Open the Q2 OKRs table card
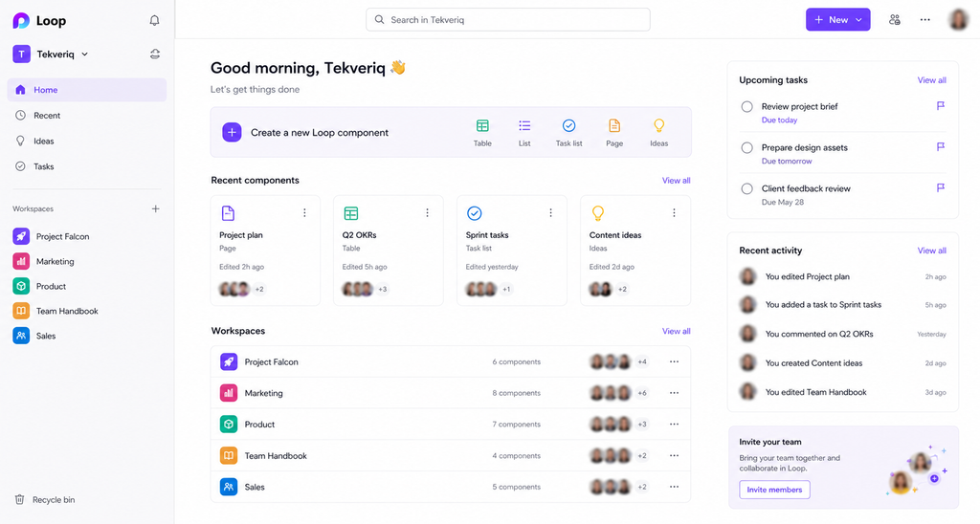 tap(389, 251)
